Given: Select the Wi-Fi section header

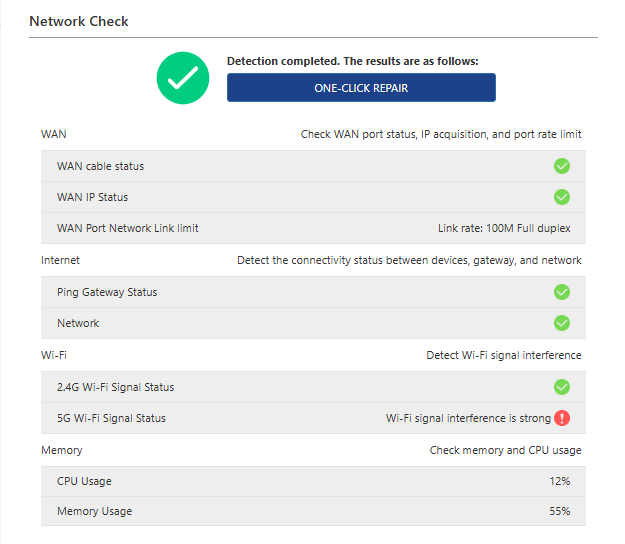Looking at the screenshot, I should click(54, 355).
